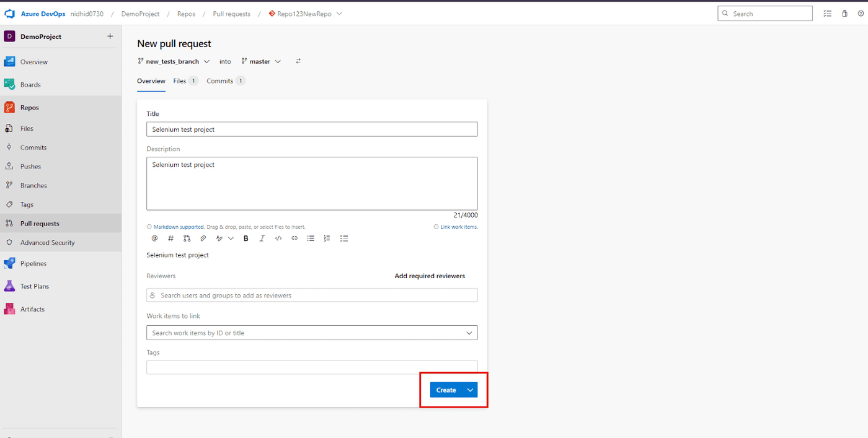Click Add required reviewers

point(430,276)
